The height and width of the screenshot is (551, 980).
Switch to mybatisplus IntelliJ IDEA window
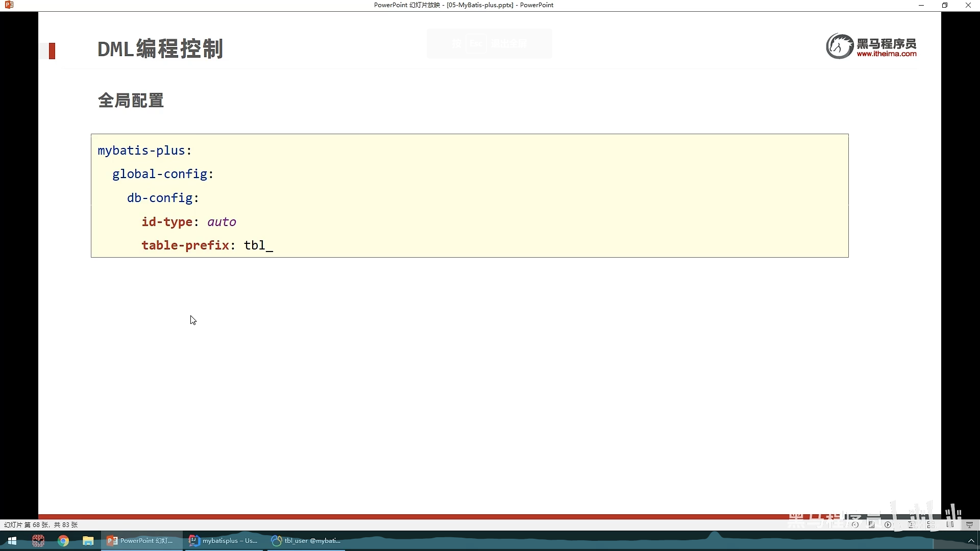click(x=224, y=541)
